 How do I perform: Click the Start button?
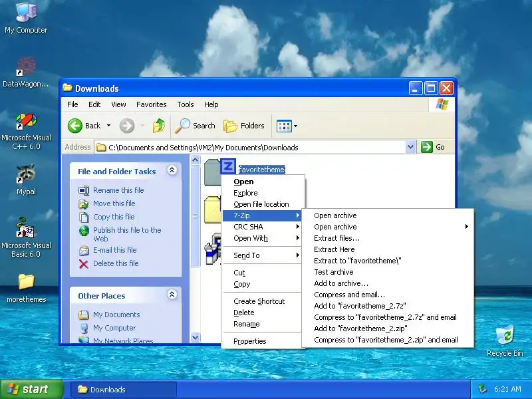[31, 389]
